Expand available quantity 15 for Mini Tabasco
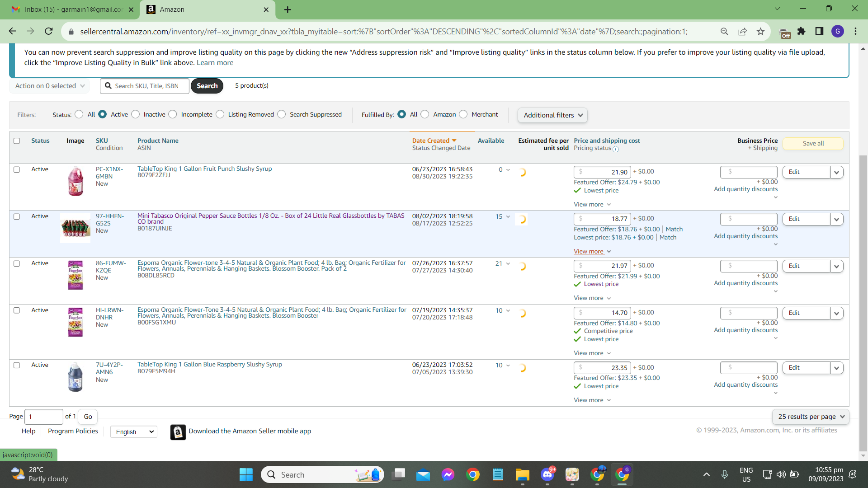The width and height of the screenshot is (868, 488). tap(503, 217)
